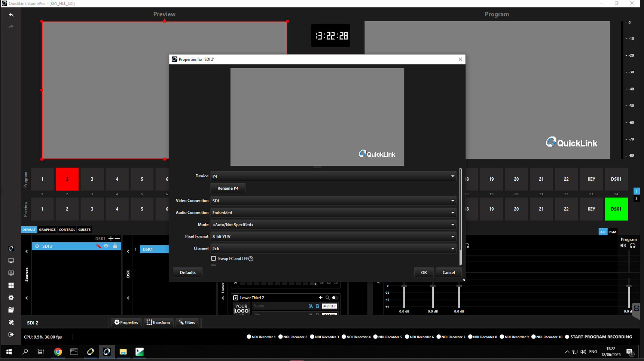This screenshot has height=361, width=644.
Task: Open the Video Connection dropdown
Action: point(333,201)
